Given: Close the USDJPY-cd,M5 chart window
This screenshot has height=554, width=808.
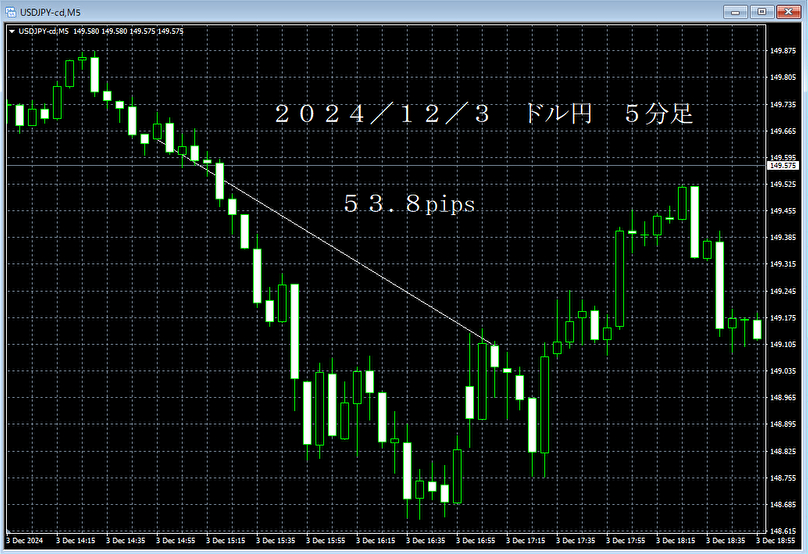Looking at the screenshot, I should [x=788, y=12].
